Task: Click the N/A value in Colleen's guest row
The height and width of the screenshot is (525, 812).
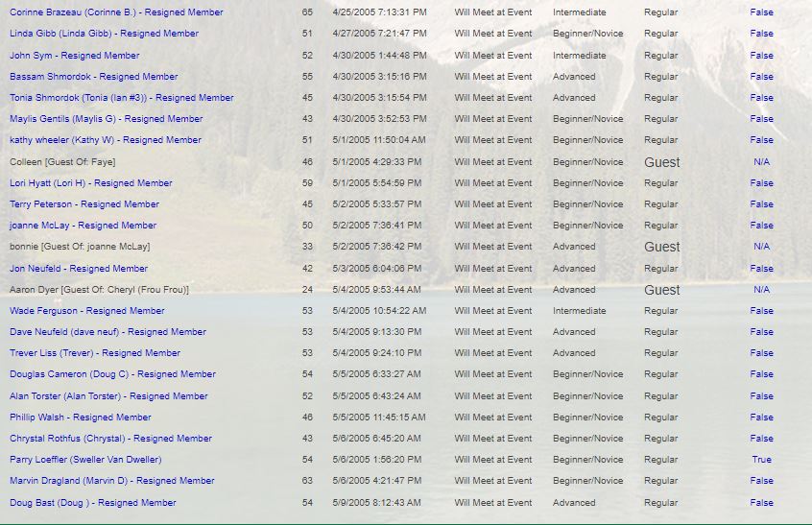Action: coord(761,162)
